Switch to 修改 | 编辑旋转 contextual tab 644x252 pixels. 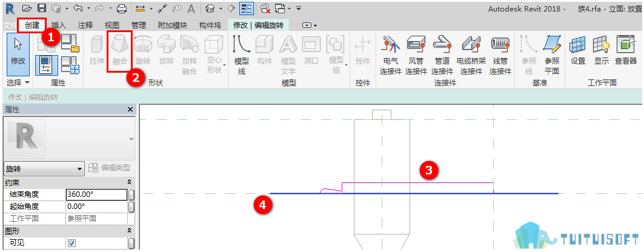(258, 25)
